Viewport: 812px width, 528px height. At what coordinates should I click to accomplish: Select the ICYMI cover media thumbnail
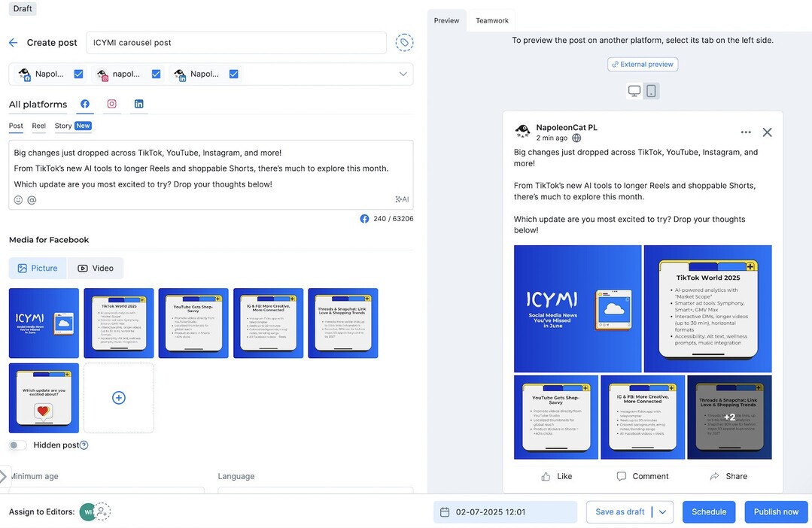44,323
